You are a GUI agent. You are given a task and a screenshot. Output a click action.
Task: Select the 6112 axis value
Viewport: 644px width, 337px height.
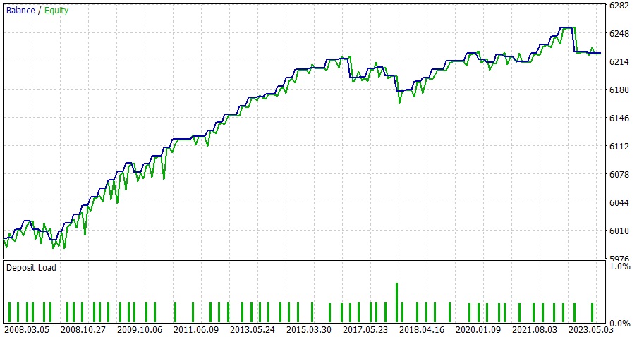[x=619, y=147]
